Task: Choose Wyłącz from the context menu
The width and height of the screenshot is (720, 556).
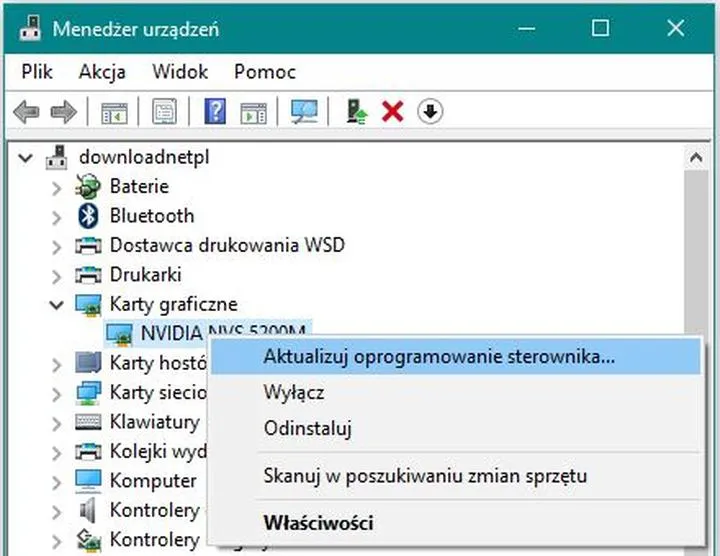Action: pyautogui.click(x=456, y=393)
